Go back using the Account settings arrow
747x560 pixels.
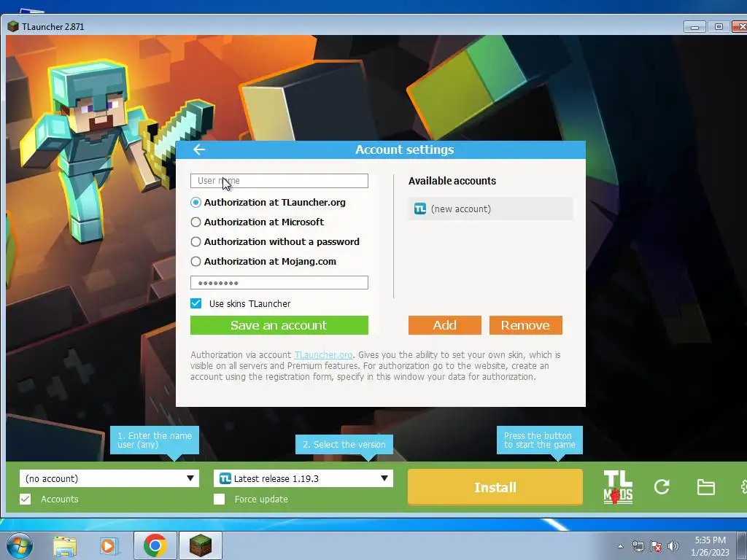pos(199,149)
